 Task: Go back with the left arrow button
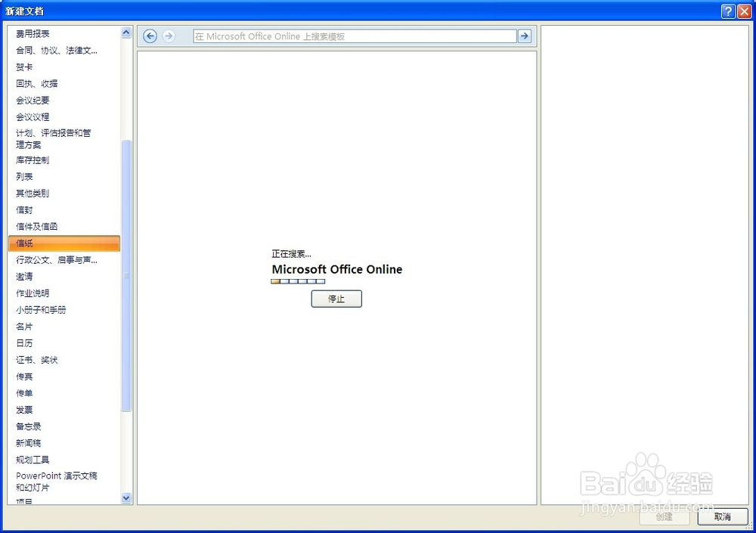pyautogui.click(x=150, y=36)
